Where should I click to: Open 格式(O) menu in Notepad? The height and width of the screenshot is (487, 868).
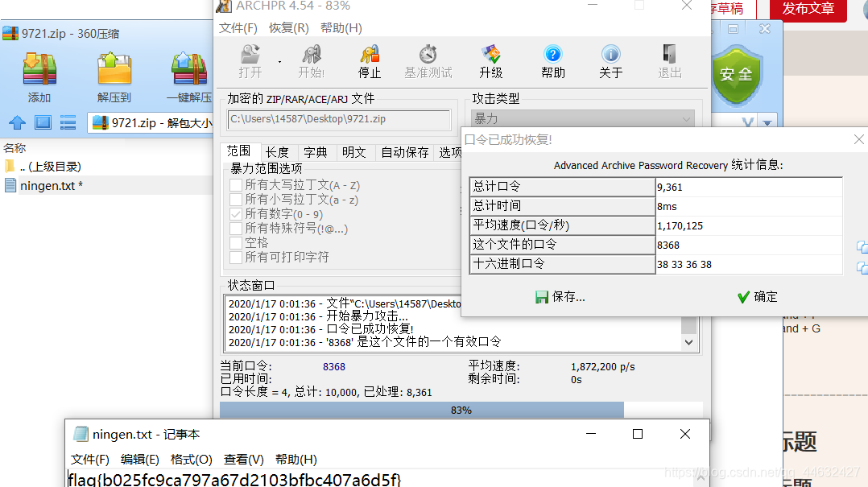pos(191,460)
